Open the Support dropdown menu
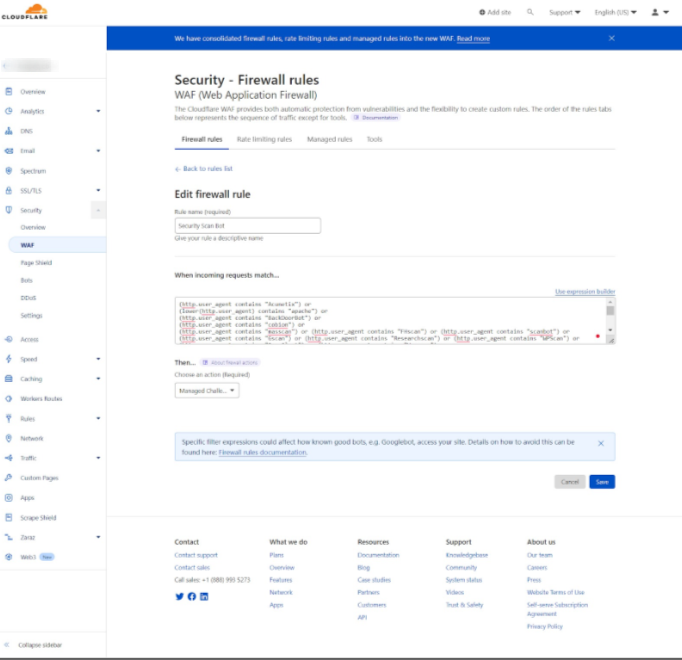This screenshot has height=660, width=682. coord(565,12)
